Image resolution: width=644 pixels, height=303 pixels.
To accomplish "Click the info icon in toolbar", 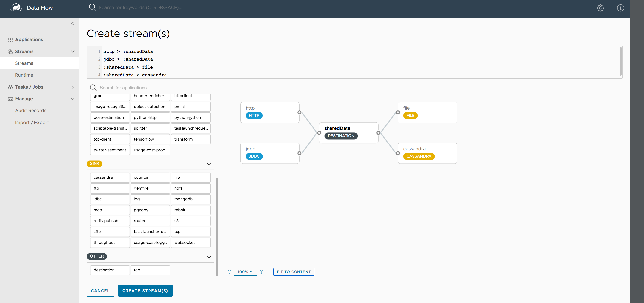I will pyautogui.click(x=621, y=7).
